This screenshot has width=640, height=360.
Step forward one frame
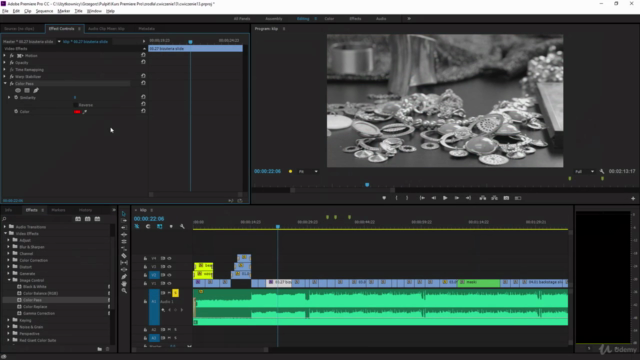pos(457,198)
